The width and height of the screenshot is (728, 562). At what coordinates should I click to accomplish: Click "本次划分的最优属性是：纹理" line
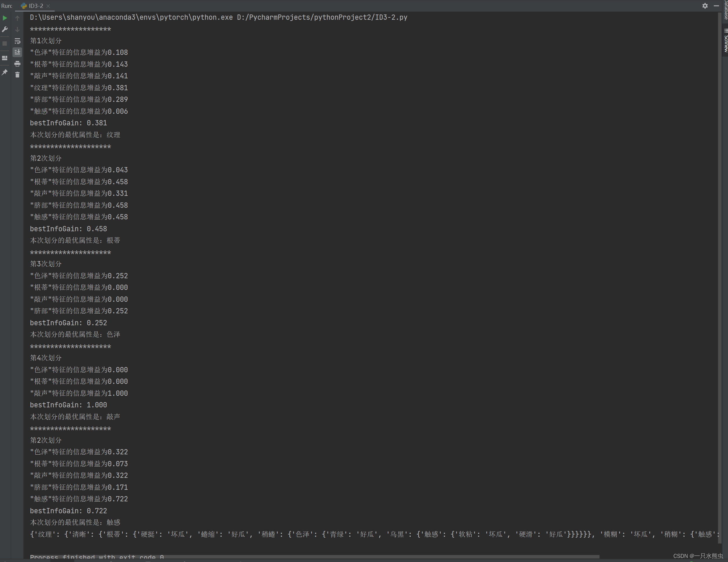[x=75, y=135]
